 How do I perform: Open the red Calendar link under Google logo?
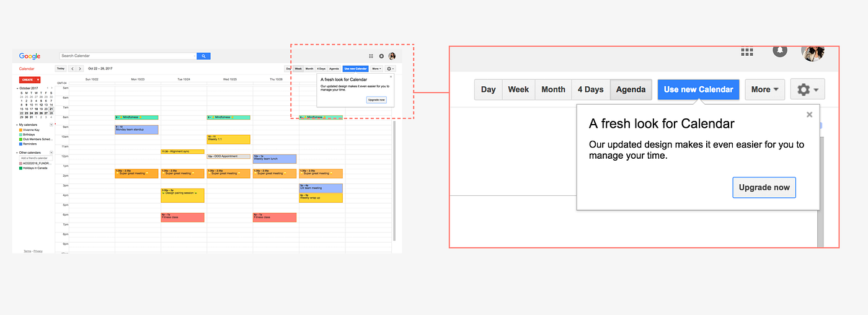tap(27, 69)
